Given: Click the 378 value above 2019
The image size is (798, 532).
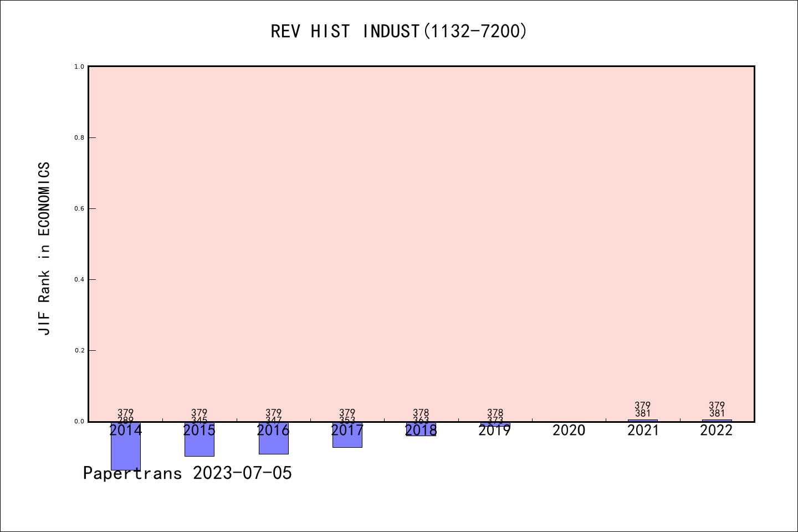Looking at the screenshot, I should pyautogui.click(x=495, y=413).
